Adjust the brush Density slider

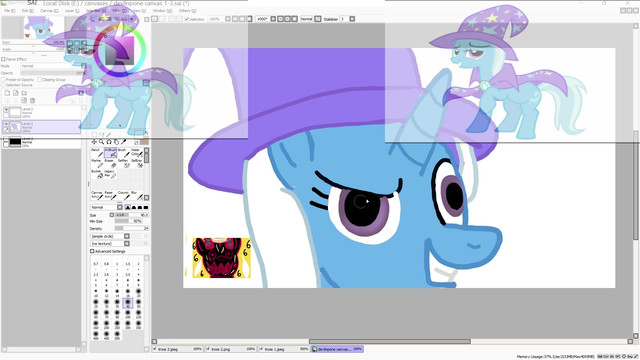[x=131, y=229]
